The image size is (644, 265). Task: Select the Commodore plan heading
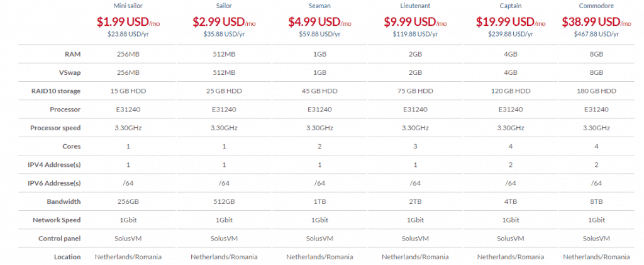coord(596,6)
